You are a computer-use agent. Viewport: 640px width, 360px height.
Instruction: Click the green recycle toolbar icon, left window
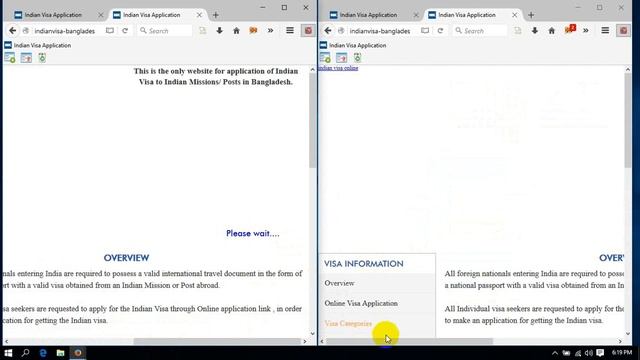pyautogui.click(x=42, y=58)
